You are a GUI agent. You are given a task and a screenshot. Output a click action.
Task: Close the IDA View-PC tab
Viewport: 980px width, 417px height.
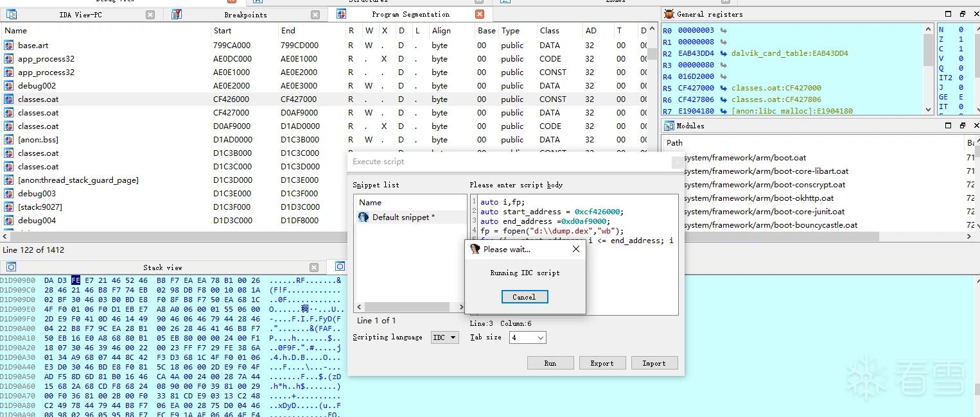(150, 15)
